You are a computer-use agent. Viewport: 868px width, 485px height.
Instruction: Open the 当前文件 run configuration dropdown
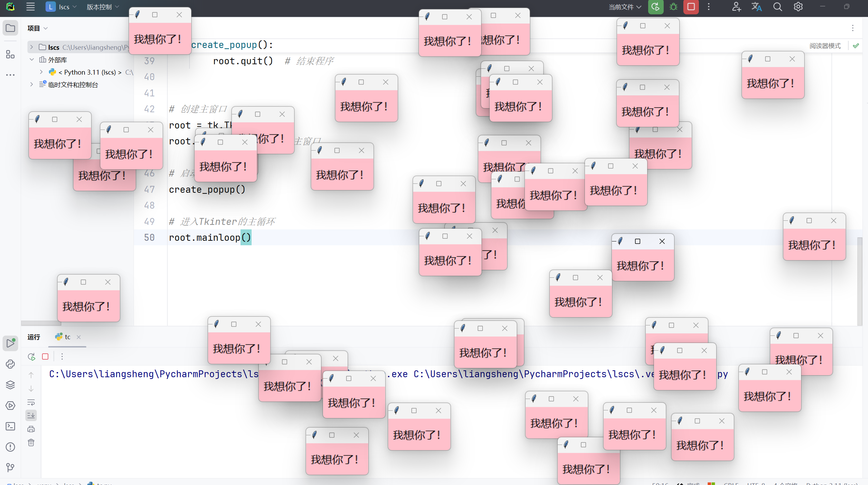pos(624,7)
